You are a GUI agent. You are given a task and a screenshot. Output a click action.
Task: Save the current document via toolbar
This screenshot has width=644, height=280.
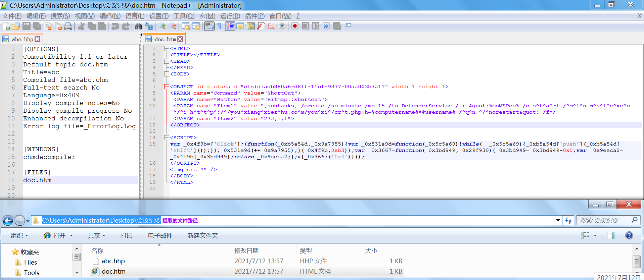(27, 26)
